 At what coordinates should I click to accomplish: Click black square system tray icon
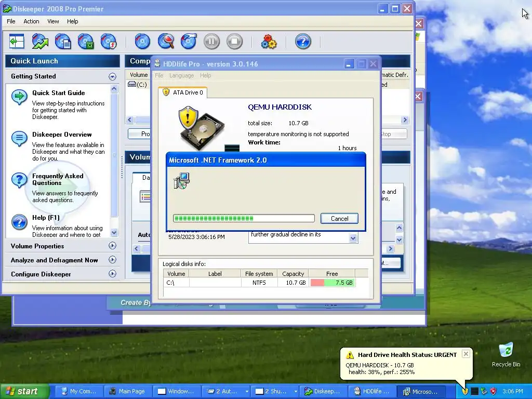pyautogui.click(x=475, y=391)
